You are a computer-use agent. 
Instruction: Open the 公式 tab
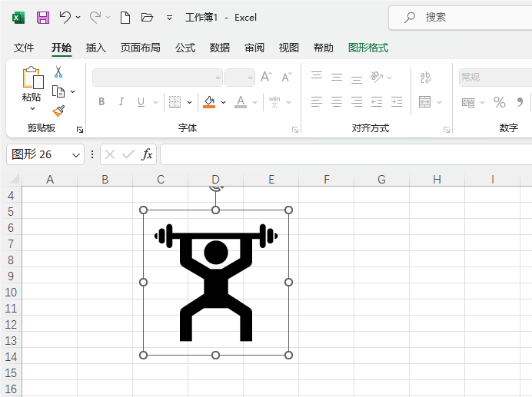pos(185,48)
